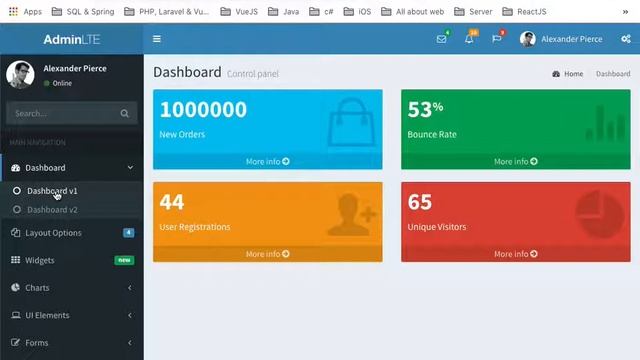Open More info for New Orders

pyautogui.click(x=268, y=161)
